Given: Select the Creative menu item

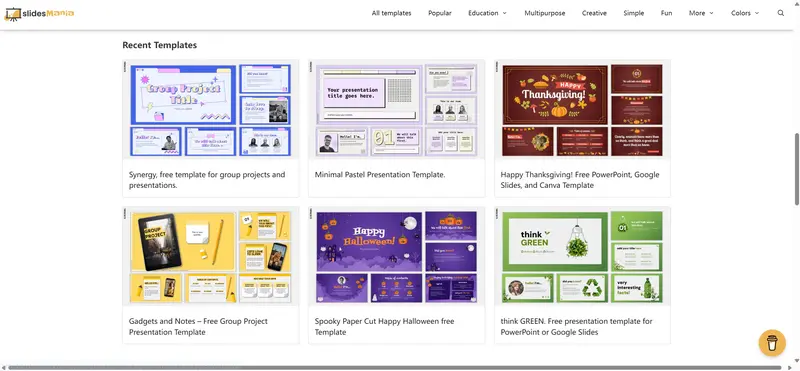Looking at the screenshot, I should [x=594, y=13].
